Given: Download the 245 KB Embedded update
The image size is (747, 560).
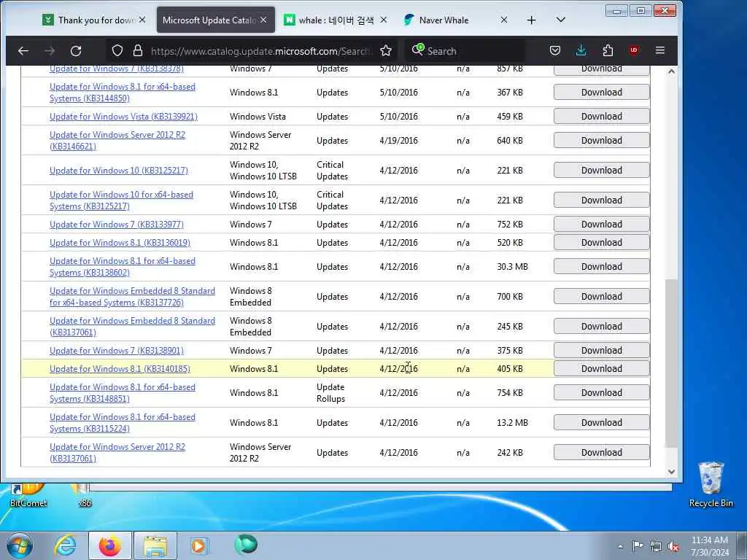Looking at the screenshot, I should pyautogui.click(x=601, y=327).
